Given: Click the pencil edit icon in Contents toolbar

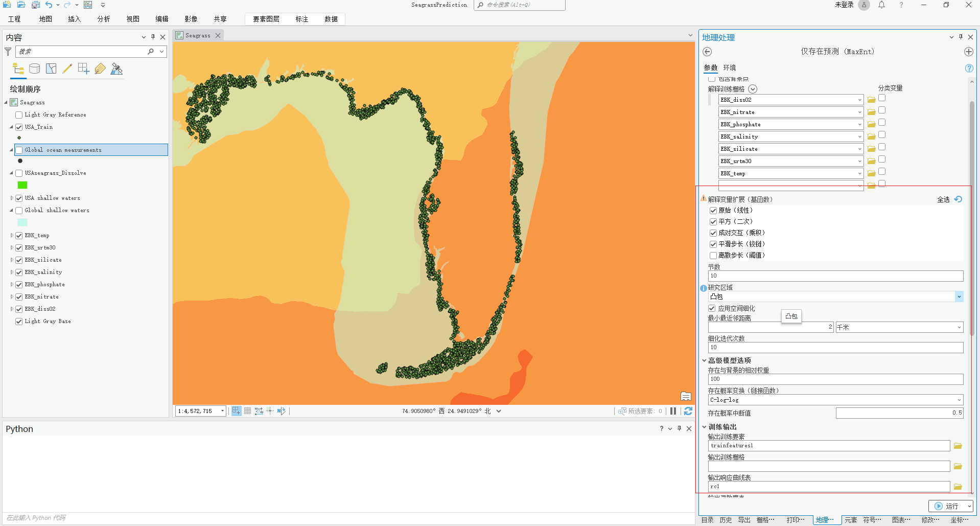Looking at the screenshot, I should [x=67, y=68].
